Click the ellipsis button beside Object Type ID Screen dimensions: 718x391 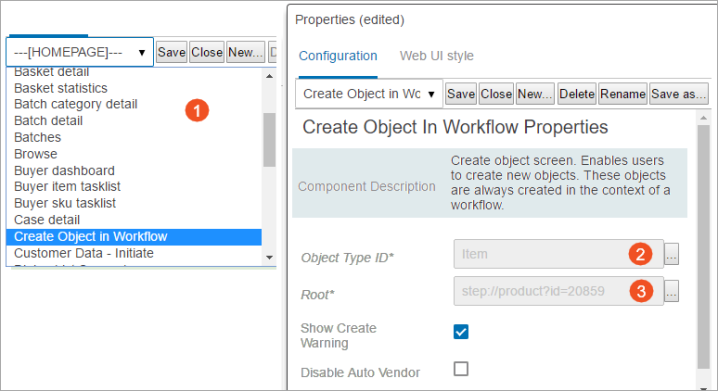click(x=672, y=254)
